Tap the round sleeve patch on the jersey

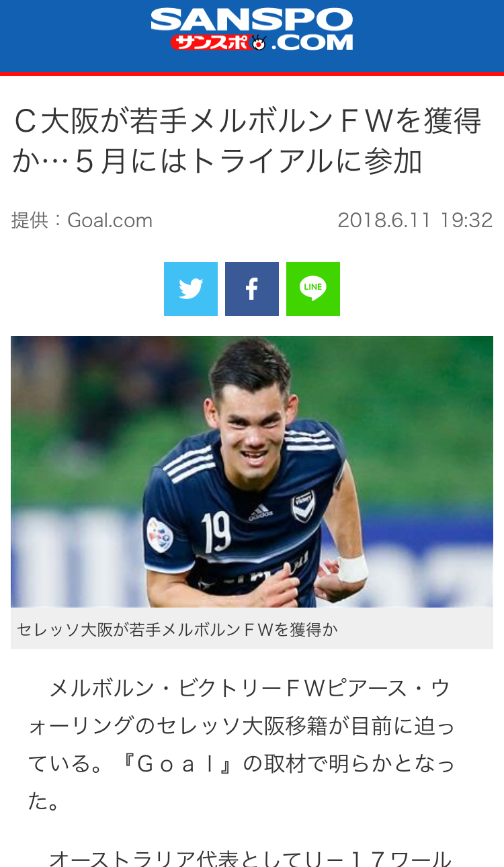[x=159, y=535]
